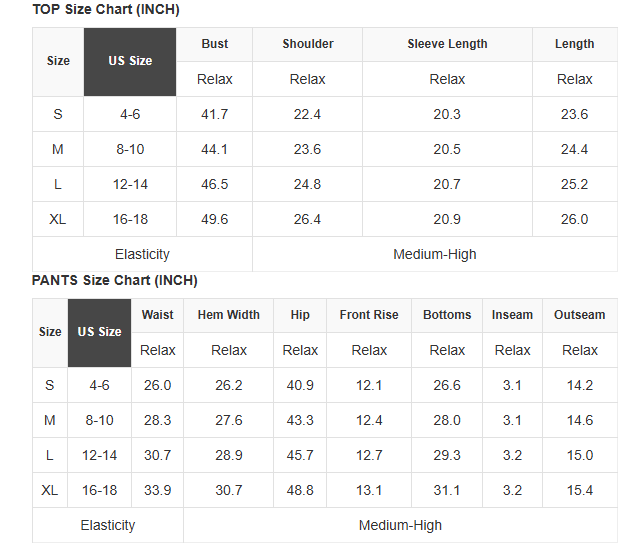The image size is (644, 558).
Task: Select the Waist column header
Action: [x=158, y=315]
